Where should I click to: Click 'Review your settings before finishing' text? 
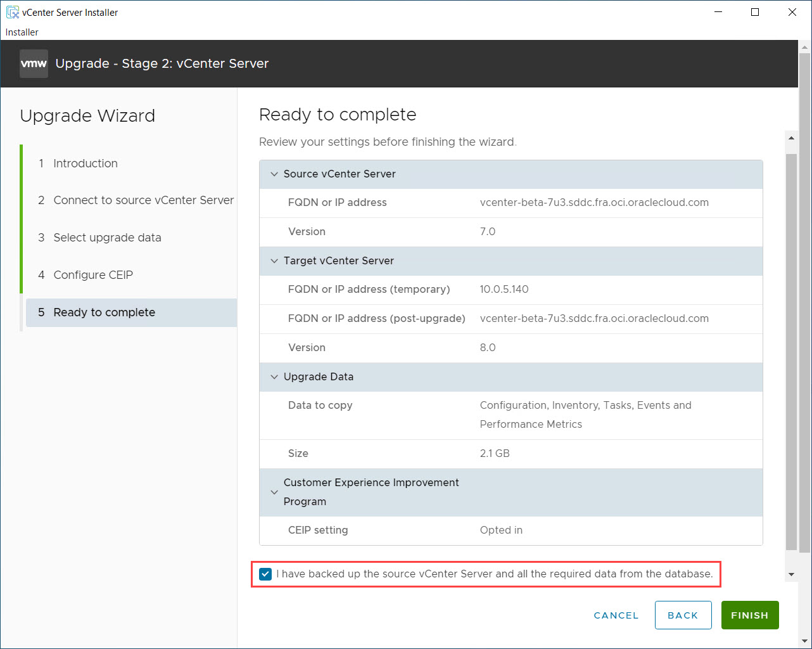pyautogui.click(x=388, y=142)
